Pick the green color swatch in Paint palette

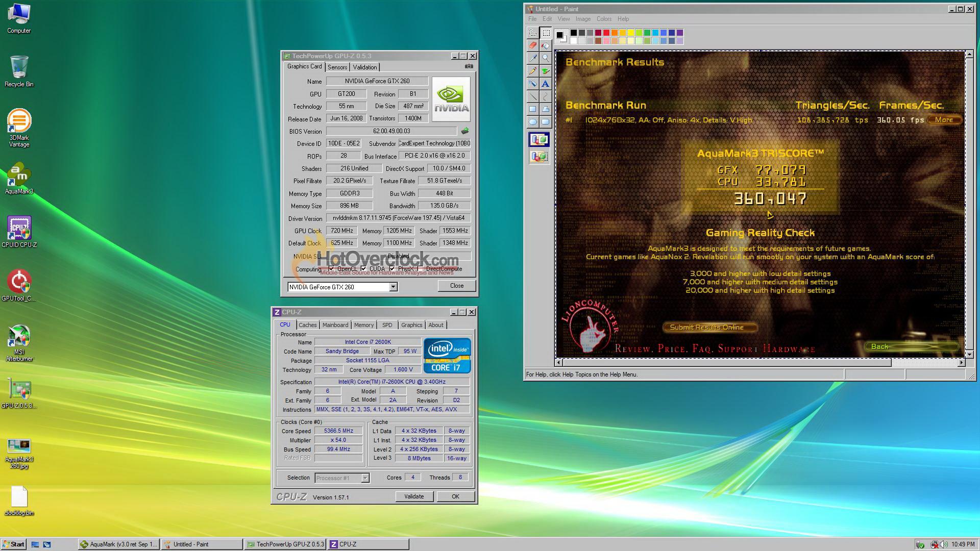(647, 33)
